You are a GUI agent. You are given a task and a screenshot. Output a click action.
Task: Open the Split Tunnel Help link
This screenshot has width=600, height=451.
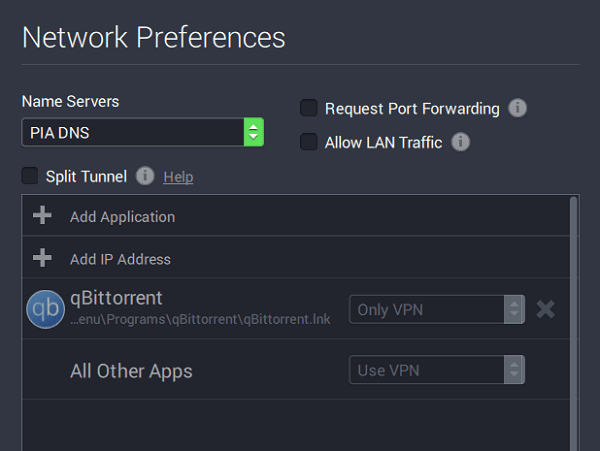(x=178, y=177)
